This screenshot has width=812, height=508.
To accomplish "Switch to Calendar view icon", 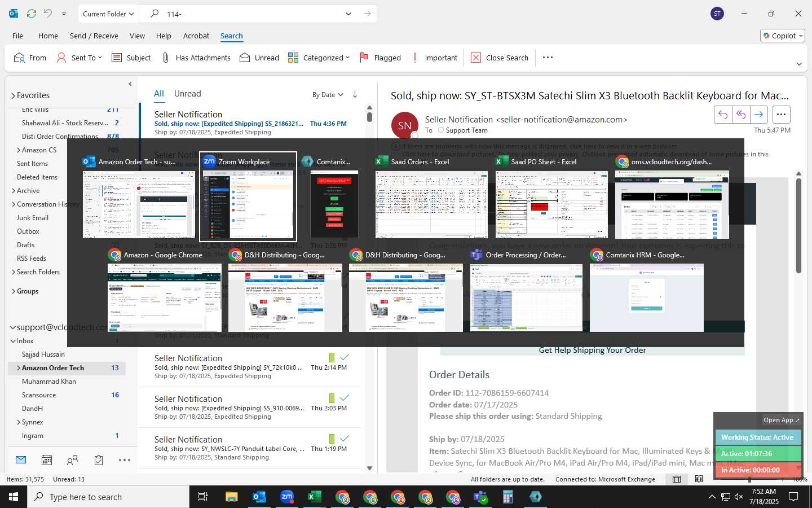I will (47, 460).
